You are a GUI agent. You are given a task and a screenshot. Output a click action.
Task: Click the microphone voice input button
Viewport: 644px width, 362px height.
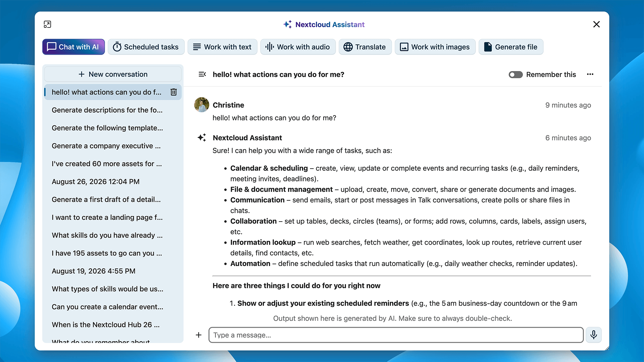tap(593, 335)
